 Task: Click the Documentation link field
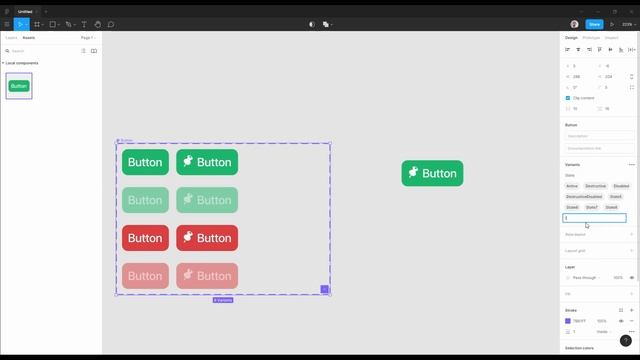click(599, 148)
